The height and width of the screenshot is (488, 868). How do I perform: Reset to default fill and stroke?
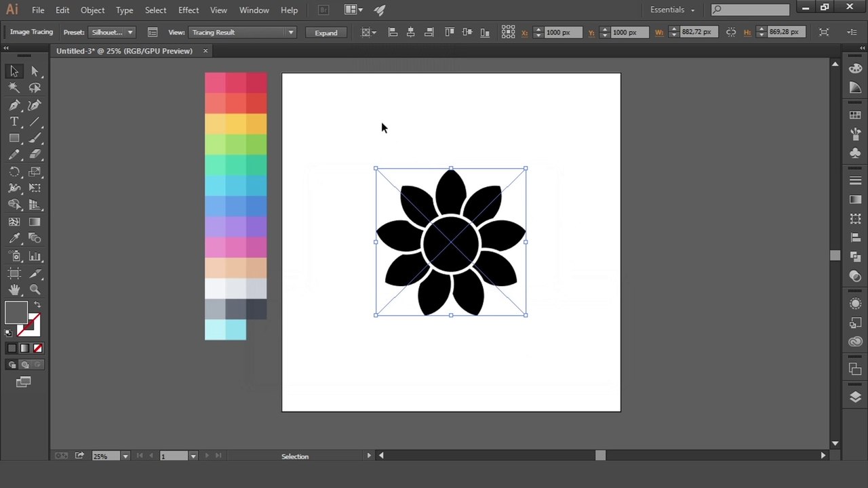click(8, 333)
